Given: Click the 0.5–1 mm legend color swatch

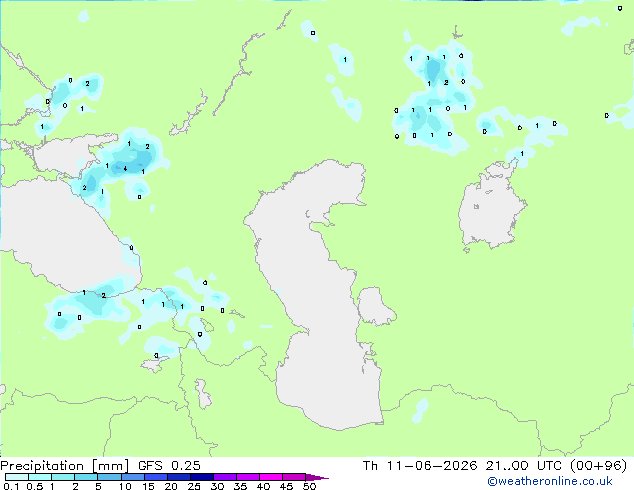Looking at the screenshot, I should 40,477.
